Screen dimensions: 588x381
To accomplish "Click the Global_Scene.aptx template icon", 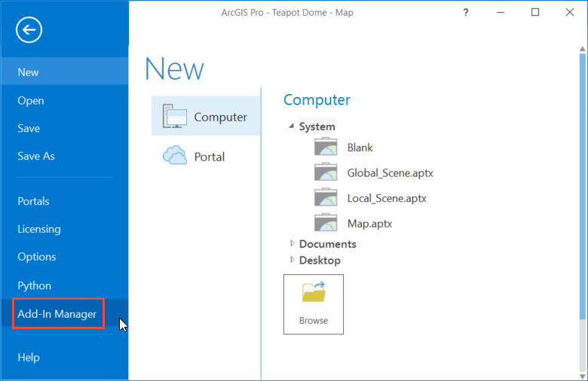I will [326, 172].
